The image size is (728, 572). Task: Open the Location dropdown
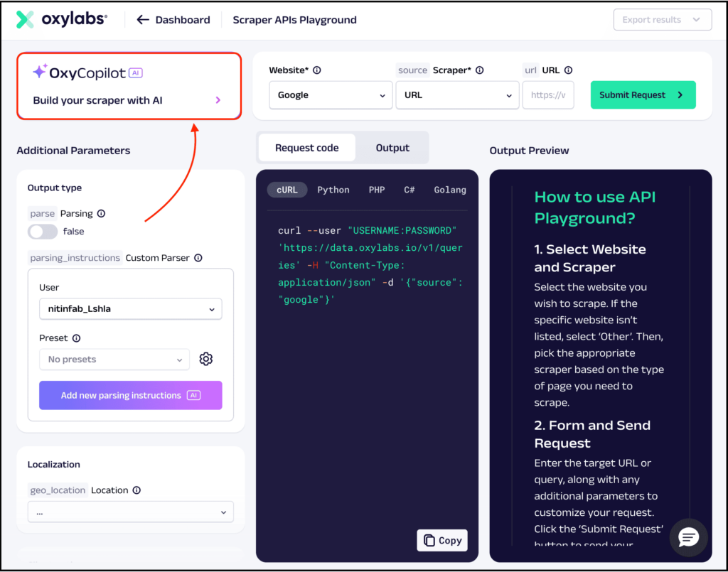pos(131,512)
